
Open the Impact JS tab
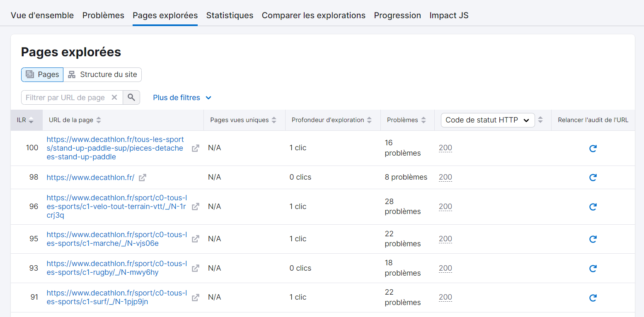point(449,15)
